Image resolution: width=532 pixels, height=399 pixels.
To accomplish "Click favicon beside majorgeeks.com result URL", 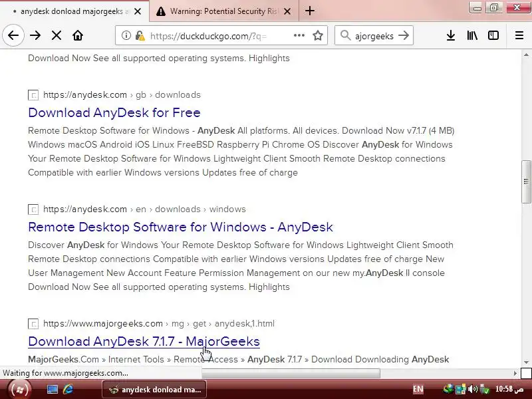I will point(33,324).
